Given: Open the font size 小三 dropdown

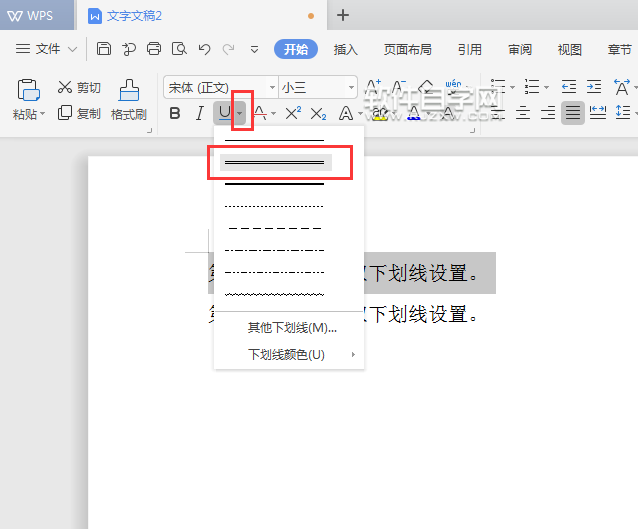Looking at the screenshot, I should (x=351, y=87).
